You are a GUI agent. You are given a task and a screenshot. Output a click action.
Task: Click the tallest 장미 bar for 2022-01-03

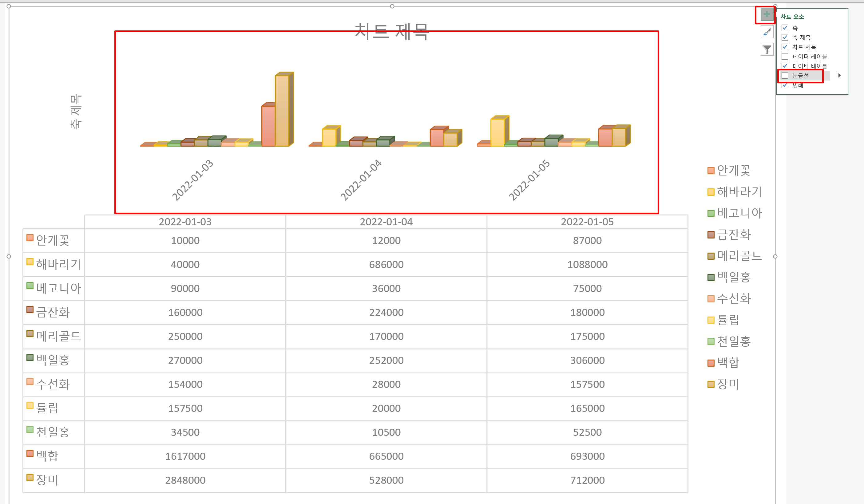[x=282, y=110]
